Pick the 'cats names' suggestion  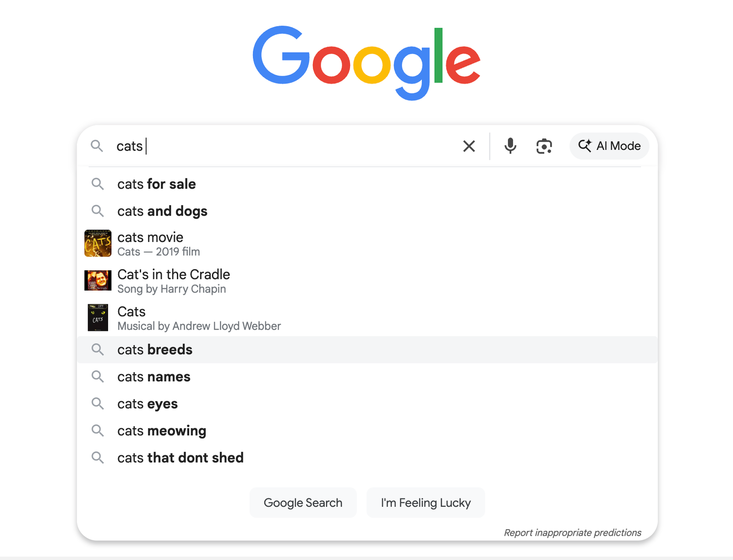coord(154,377)
